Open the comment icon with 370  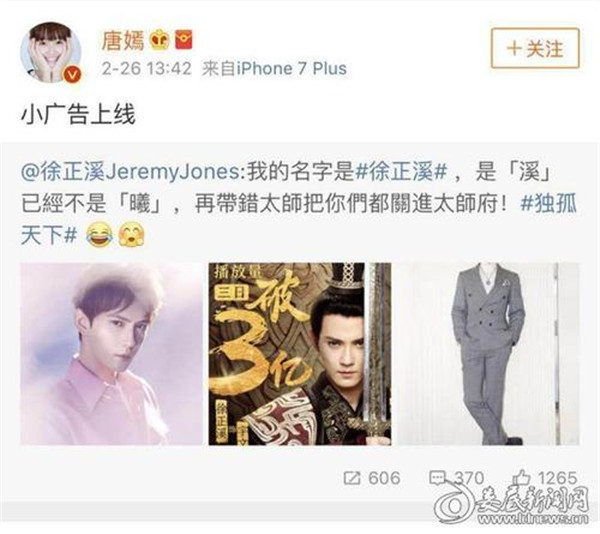point(437,478)
